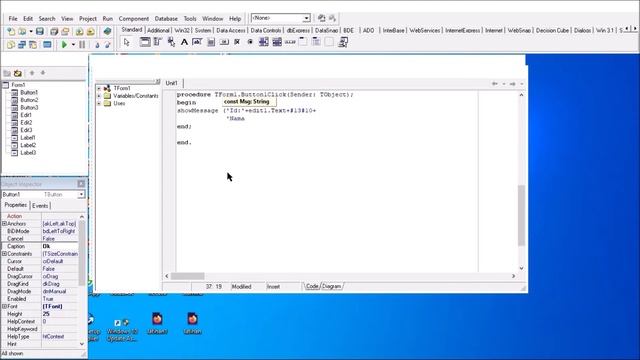Select the Label 'A' component icon
Viewport: 640px width, 360px height.
pos(184,42)
